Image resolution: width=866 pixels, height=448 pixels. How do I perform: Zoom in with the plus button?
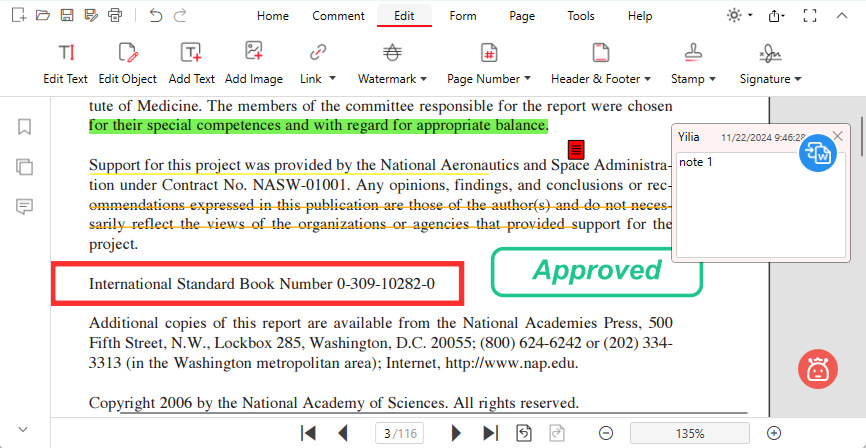[774, 433]
